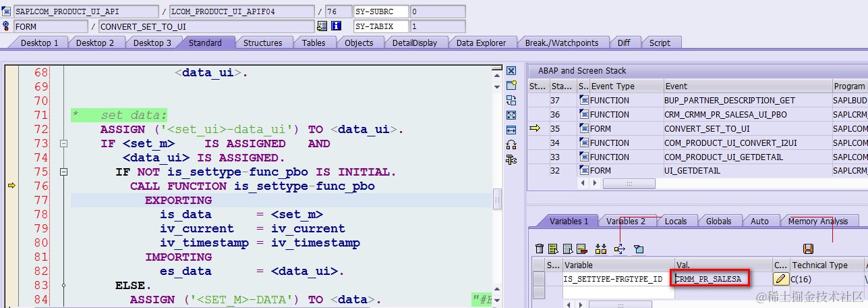Click the gear icon beside FORM field
The height and width of the screenshot is (308, 868).
click(x=7, y=26)
